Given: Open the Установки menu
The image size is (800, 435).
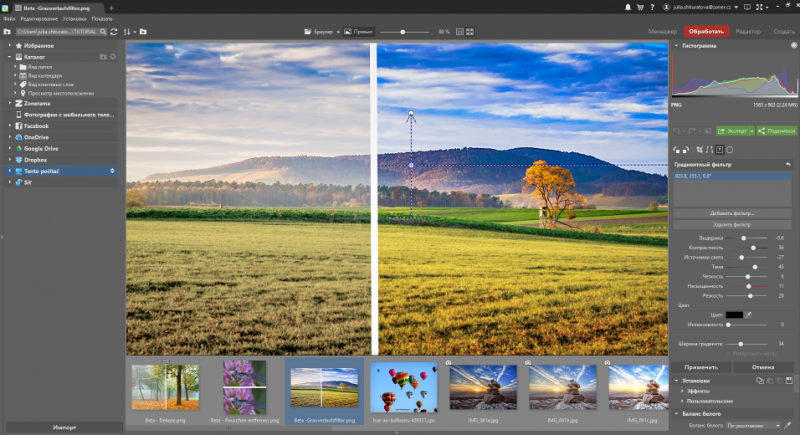Looking at the screenshot, I should tap(75, 19).
